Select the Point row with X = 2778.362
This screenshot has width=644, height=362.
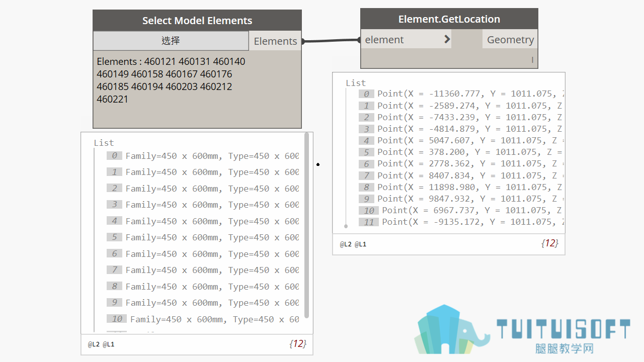coord(461,163)
